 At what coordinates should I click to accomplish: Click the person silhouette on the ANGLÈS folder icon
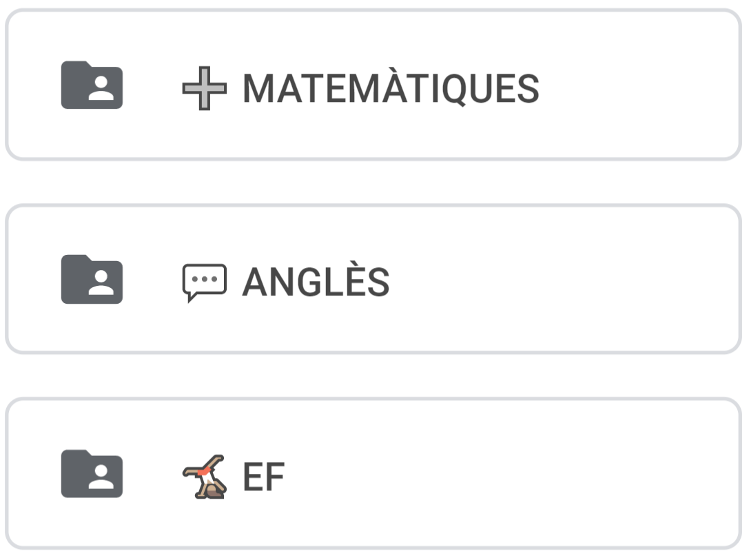point(101,282)
